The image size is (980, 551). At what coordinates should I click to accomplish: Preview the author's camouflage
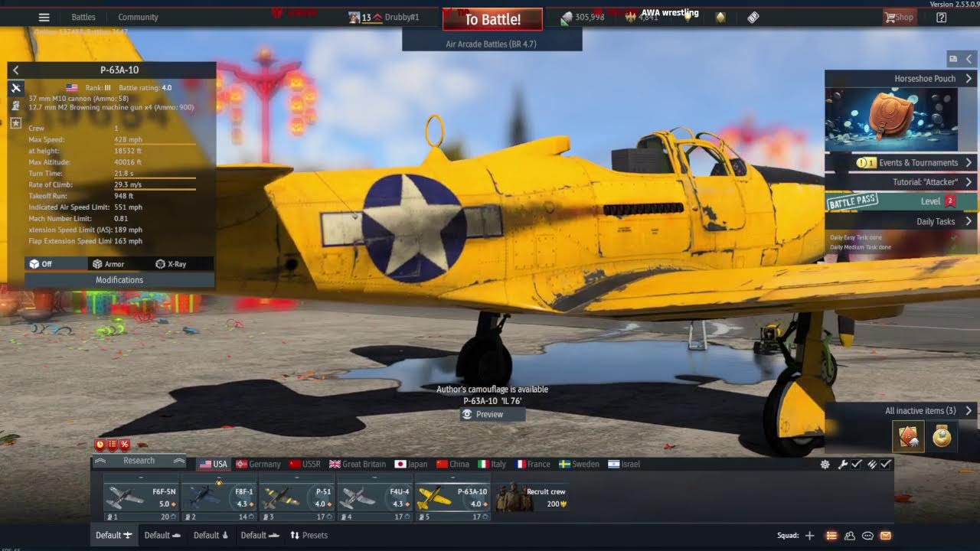coord(492,414)
